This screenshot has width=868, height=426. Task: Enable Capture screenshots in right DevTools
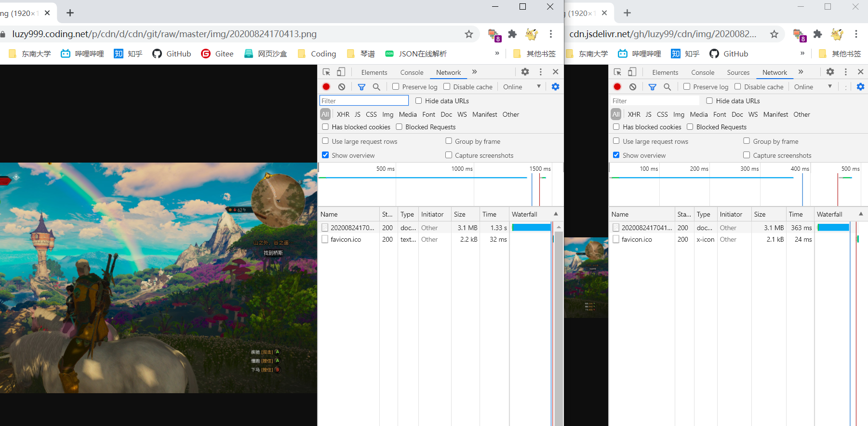[747, 155]
